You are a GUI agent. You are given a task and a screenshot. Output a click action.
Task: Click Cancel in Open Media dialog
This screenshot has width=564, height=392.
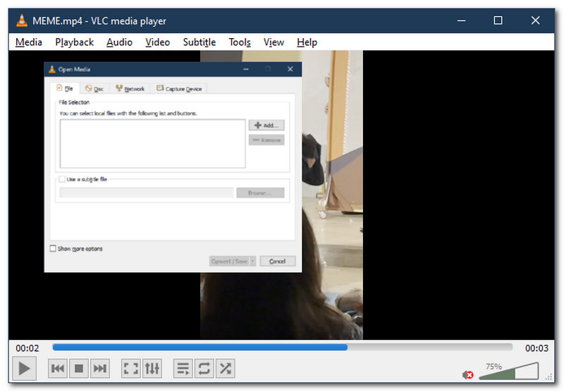[277, 262]
